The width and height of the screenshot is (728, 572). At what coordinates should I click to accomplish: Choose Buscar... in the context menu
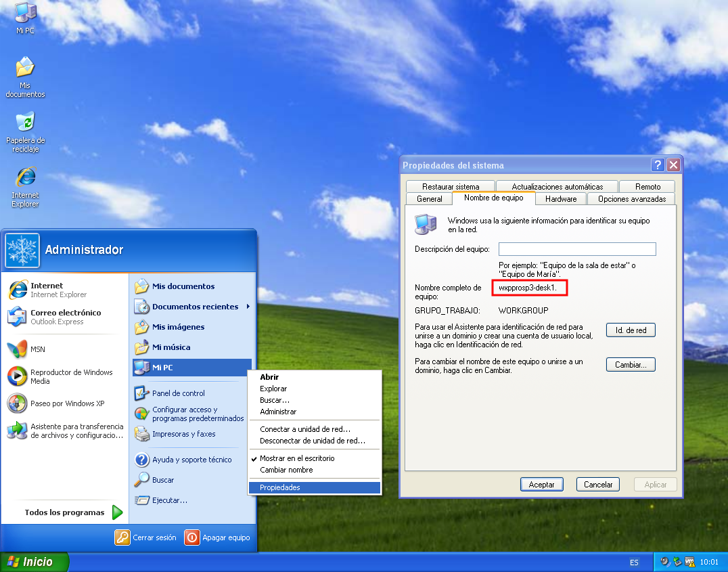315,400
